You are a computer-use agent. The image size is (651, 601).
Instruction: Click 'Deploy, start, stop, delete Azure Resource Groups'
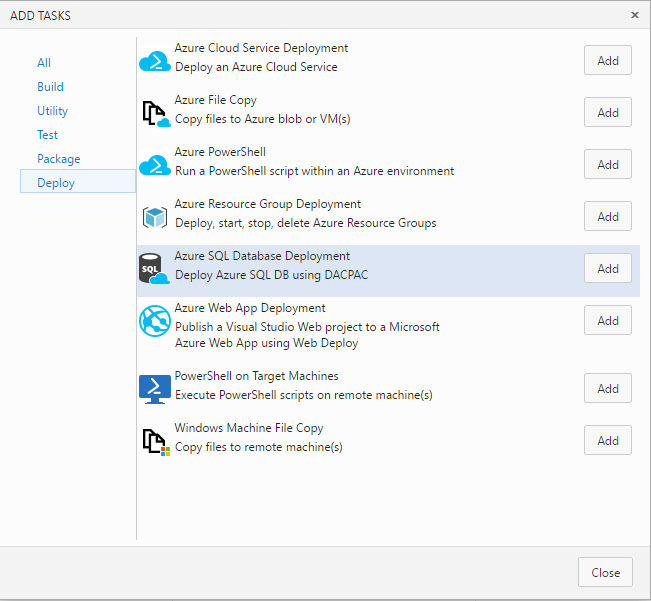pyautogui.click(x=306, y=223)
